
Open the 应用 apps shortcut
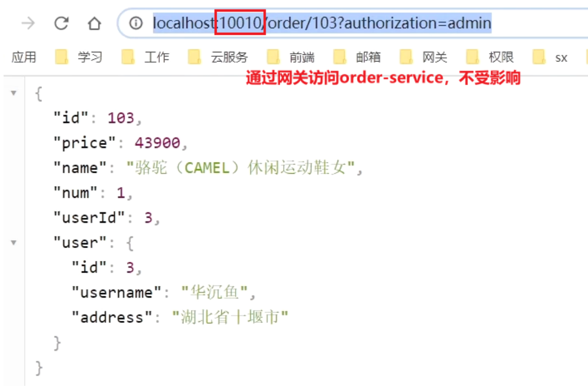24,57
